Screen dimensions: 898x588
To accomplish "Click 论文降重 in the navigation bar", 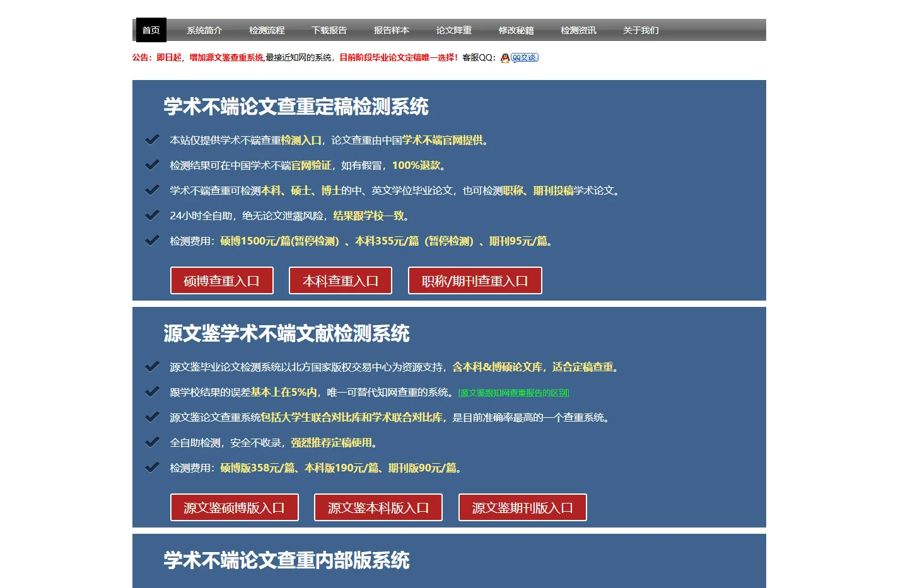I will 454,30.
